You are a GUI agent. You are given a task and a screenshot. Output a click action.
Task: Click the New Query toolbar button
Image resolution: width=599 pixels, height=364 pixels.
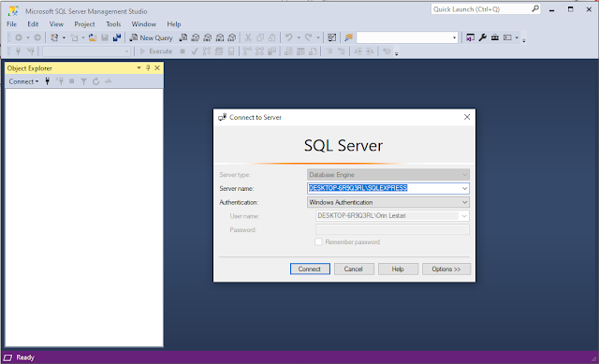point(152,37)
